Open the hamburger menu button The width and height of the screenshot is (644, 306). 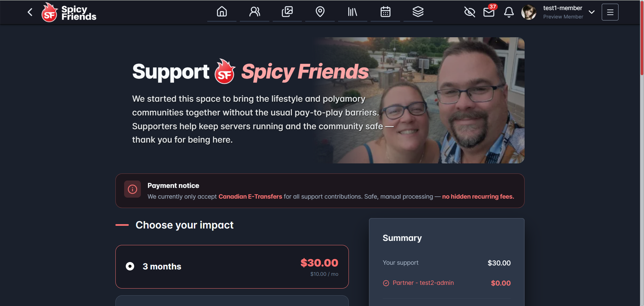(610, 12)
